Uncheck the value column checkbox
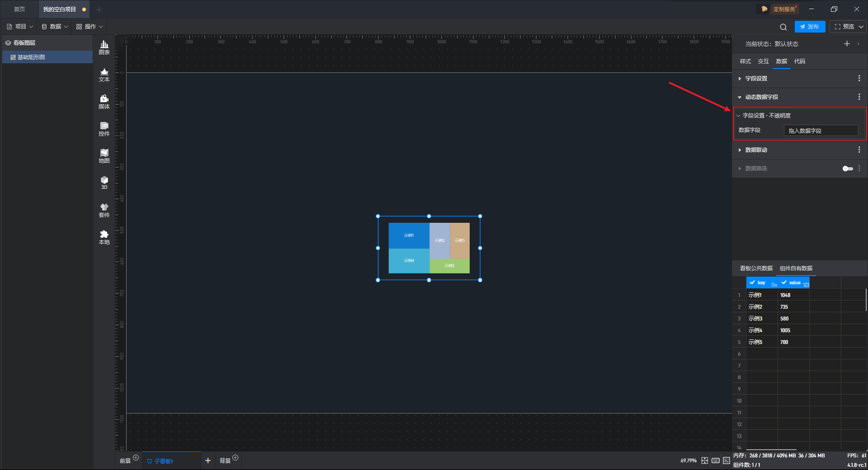This screenshot has height=470, width=868. pos(784,282)
